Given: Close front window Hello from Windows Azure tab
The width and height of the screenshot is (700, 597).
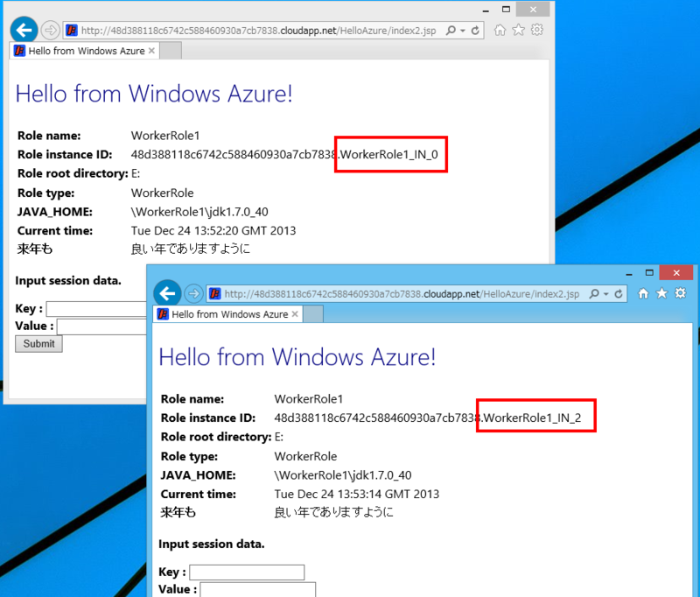Looking at the screenshot, I should [295, 314].
